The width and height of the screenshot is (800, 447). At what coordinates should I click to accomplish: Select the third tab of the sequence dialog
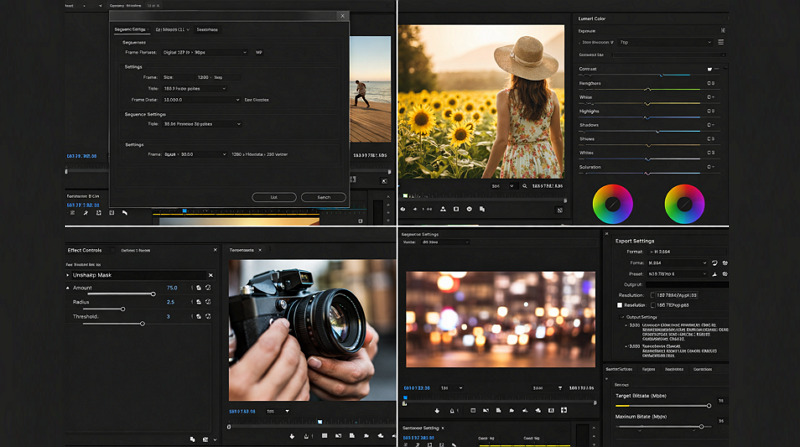click(207, 30)
